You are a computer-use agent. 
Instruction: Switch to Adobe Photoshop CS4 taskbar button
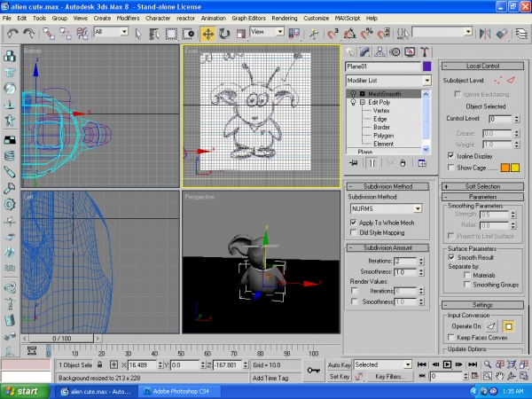pos(181,391)
